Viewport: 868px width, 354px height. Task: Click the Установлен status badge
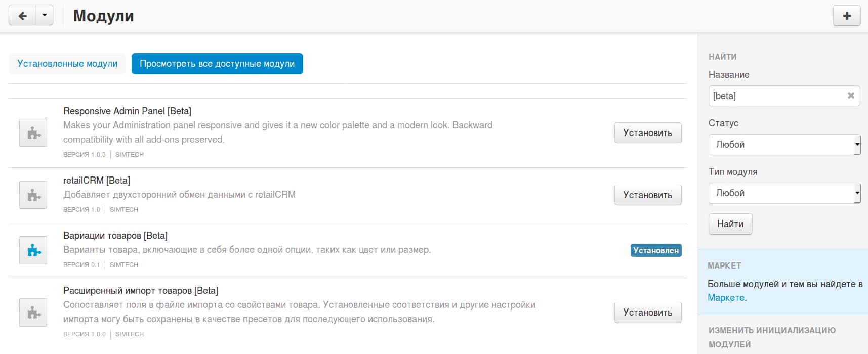[x=655, y=251]
